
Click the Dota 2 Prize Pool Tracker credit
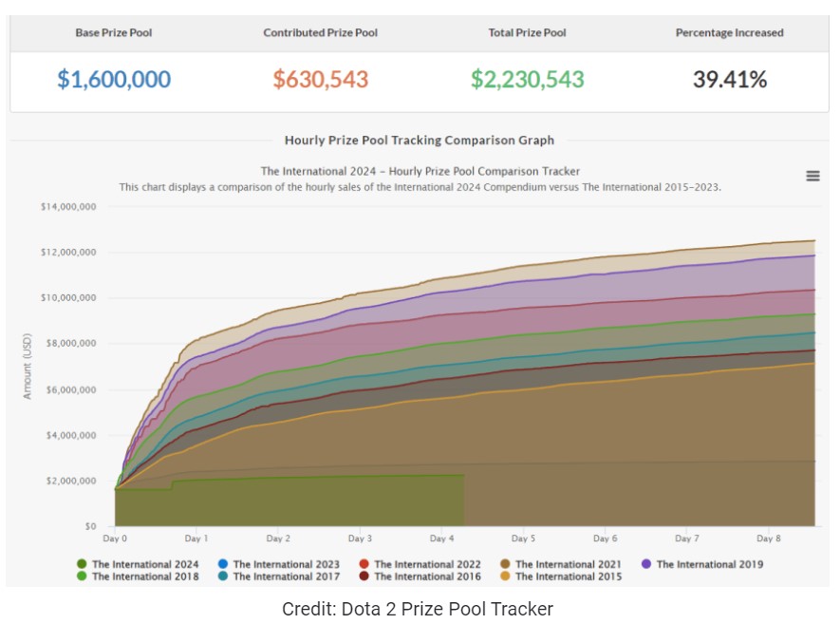tap(418, 609)
